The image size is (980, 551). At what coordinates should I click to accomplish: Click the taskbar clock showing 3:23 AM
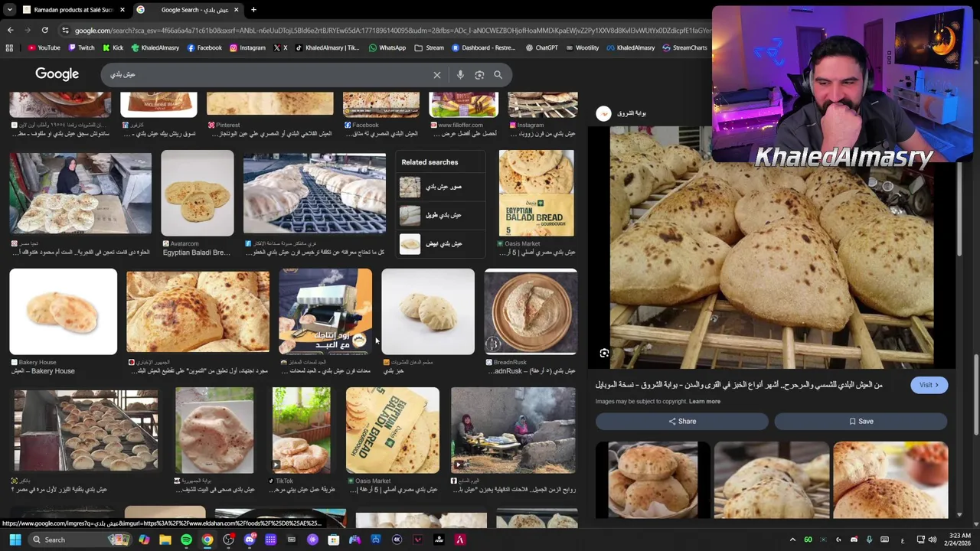click(x=959, y=540)
